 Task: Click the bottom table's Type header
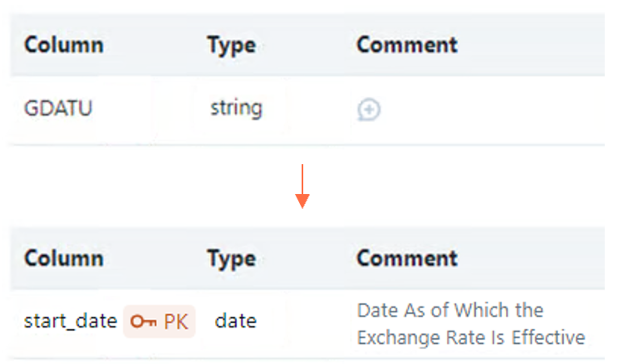coord(232,259)
